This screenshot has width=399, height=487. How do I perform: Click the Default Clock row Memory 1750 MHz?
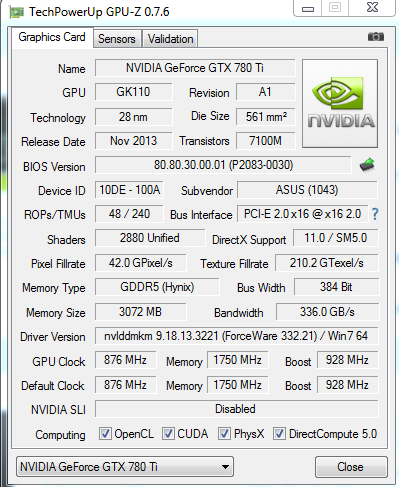[x=237, y=385]
